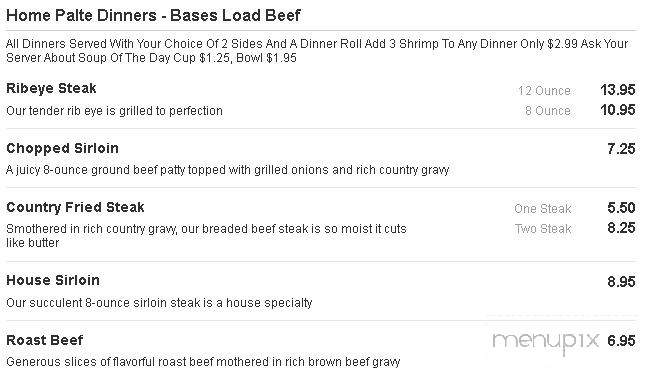This screenshot has width=666, height=381.
Task: Click the 13.95 ribeye price
Action: (618, 90)
